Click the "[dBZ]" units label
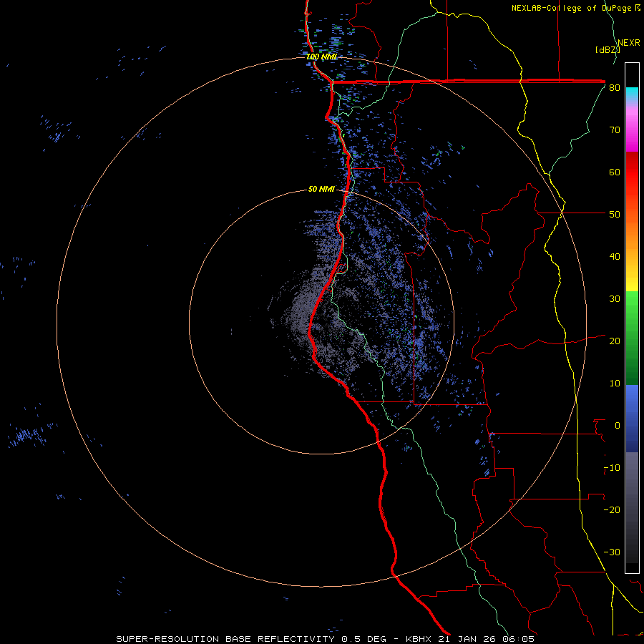The height and width of the screenshot is (644, 644). coord(608,50)
